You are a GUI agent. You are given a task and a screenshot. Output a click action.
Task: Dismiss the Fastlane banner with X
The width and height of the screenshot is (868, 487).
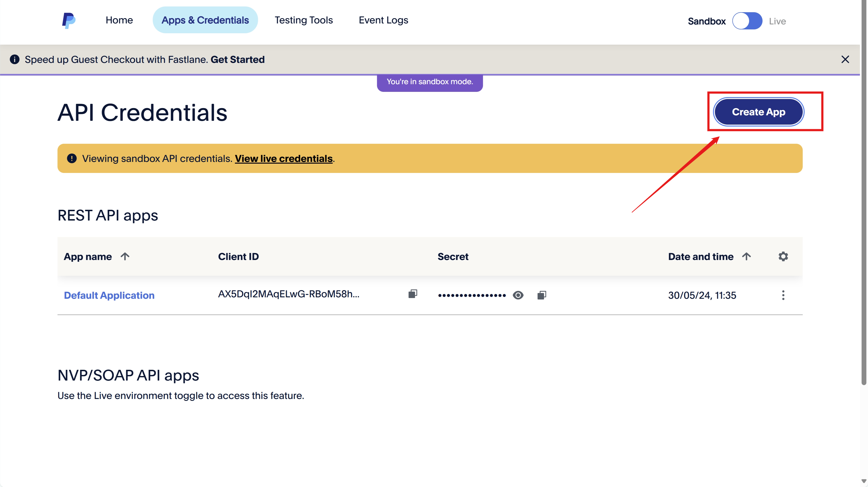click(x=845, y=60)
